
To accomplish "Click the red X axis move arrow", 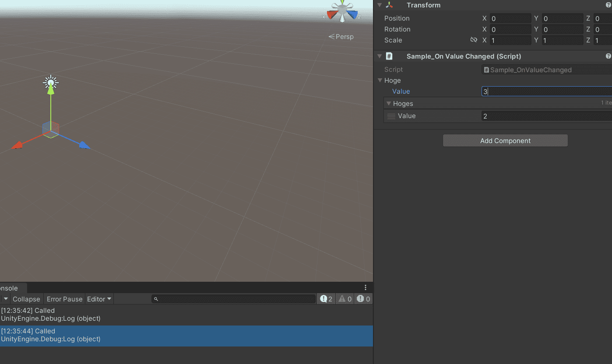I will point(17,145).
